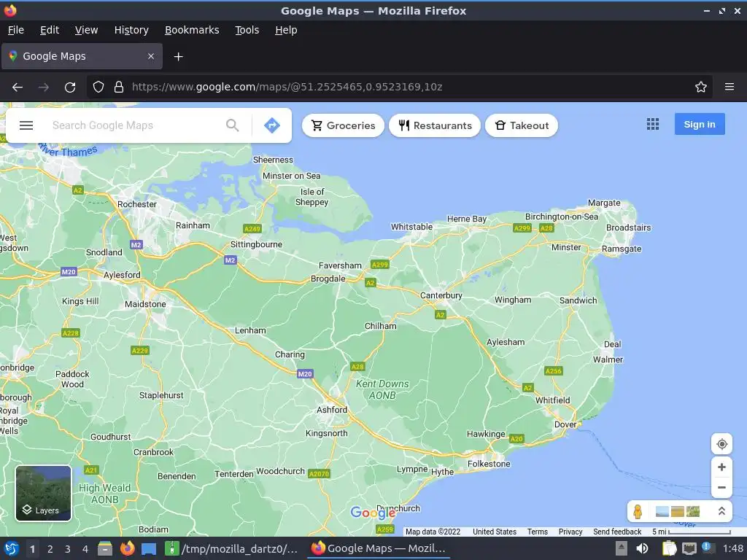Close the Google Maps tab

coord(151,56)
